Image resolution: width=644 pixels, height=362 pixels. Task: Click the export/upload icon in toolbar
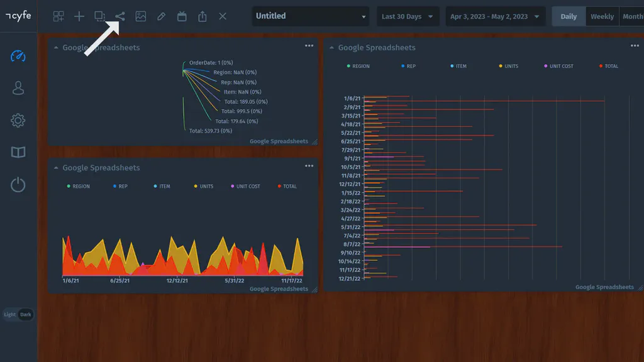pos(202,16)
